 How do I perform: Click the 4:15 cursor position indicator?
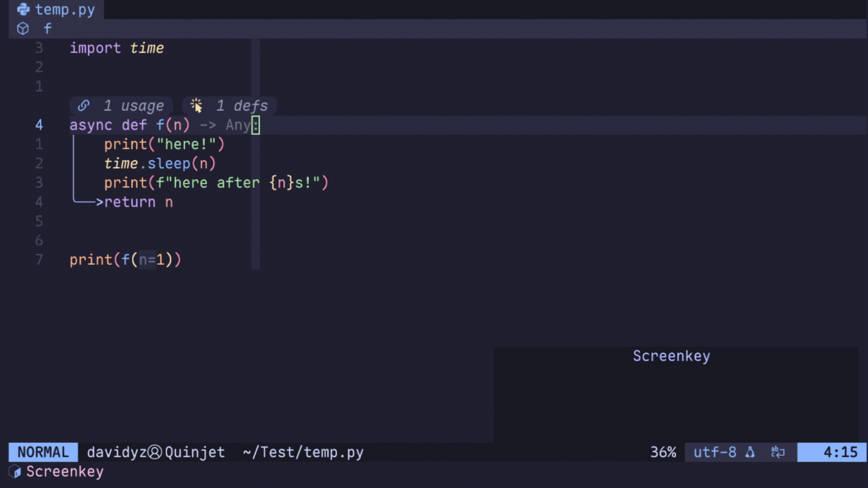pos(840,452)
